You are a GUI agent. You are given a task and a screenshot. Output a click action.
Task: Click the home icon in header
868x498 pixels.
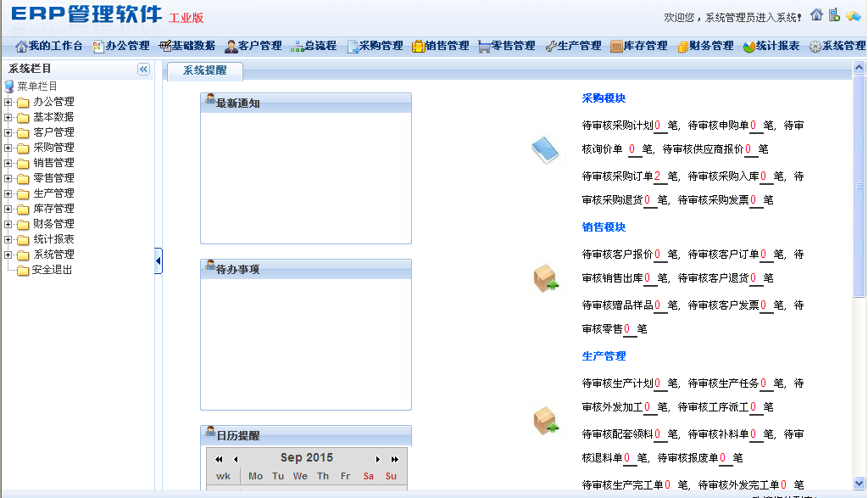[x=816, y=14]
